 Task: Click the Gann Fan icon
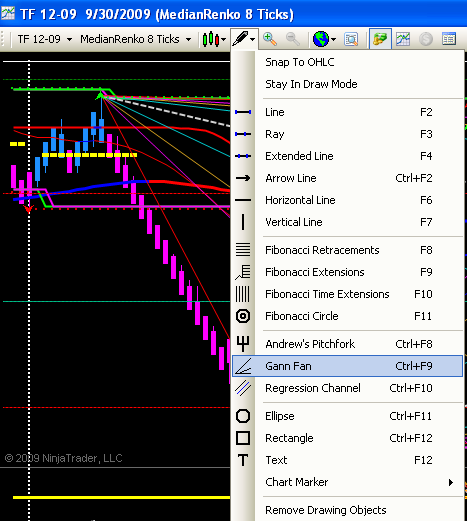(243, 366)
